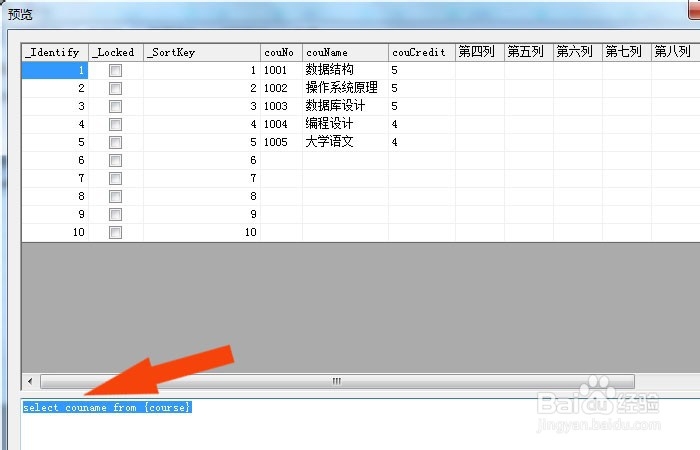The image size is (700, 450).
Task: Select the 操作系统原理 course name cell
Action: point(346,88)
